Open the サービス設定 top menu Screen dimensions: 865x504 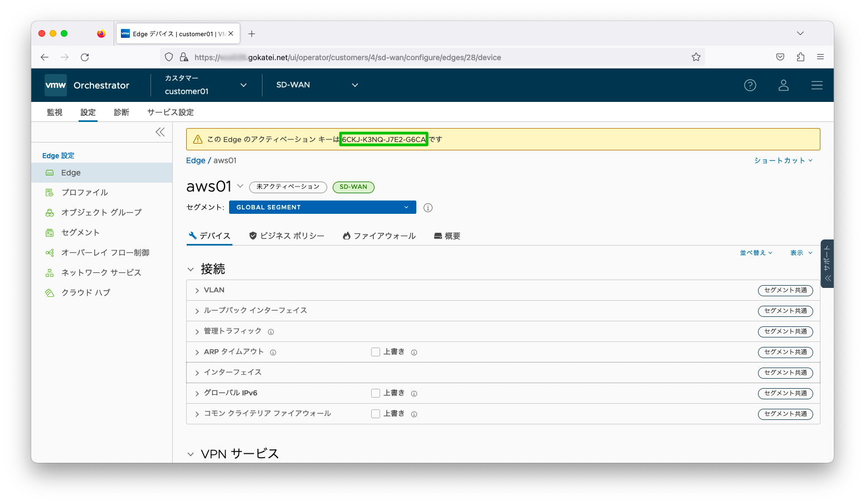click(x=171, y=112)
